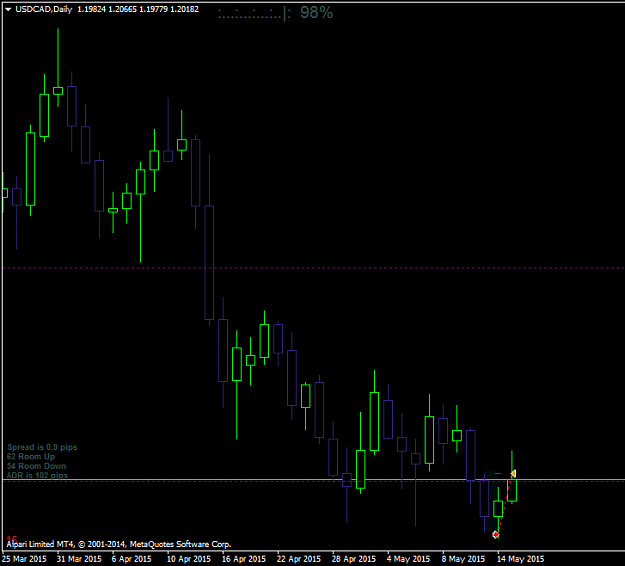Select the short red dash marker
The height and width of the screenshot is (566, 625).
tap(498, 474)
